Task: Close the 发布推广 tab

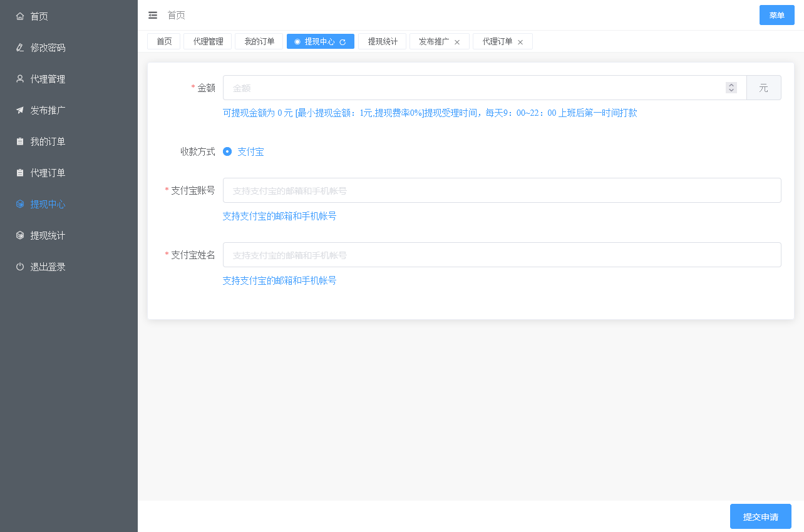Action: coord(457,42)
